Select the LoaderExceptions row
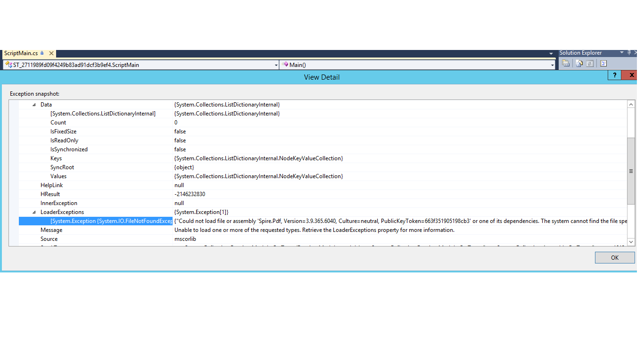 tap(323, 212)
